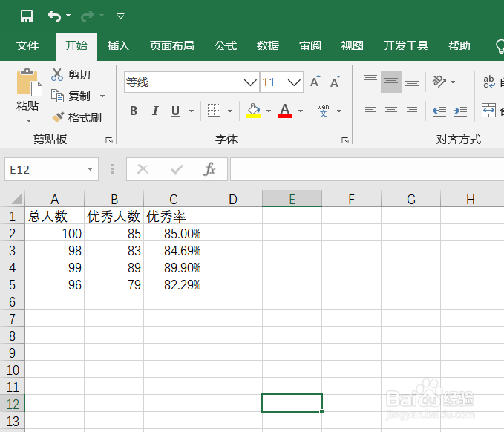Image resolution: width=504 pixels, height=432 pixels.
Task: Toggle Bold formatting
Action: pos(134,111)
